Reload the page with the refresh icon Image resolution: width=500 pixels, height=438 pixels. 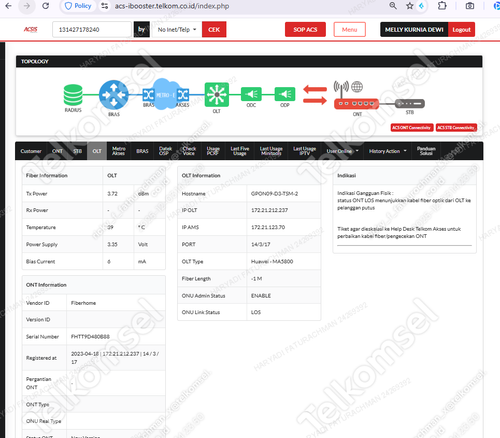click(46, 6)
